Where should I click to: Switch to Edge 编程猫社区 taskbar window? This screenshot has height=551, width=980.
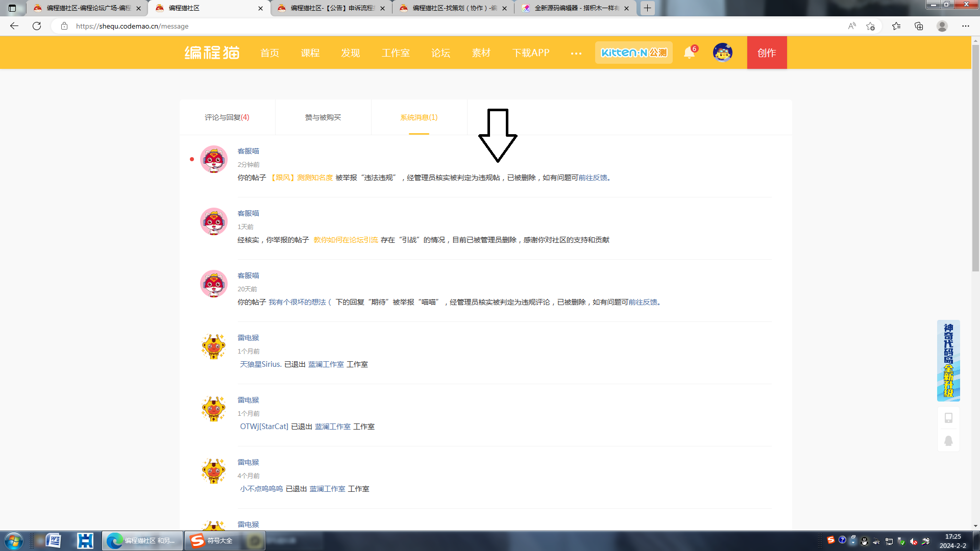(142, 541)
